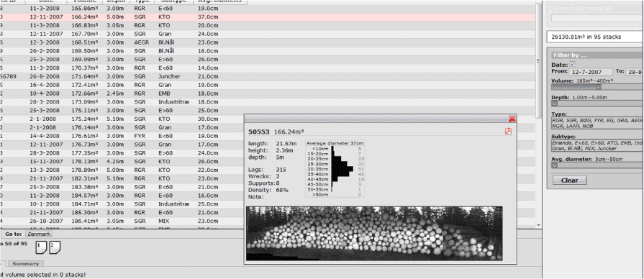Click the From date field 12-7-2007
644x279 pixels.
coord(590,72)
